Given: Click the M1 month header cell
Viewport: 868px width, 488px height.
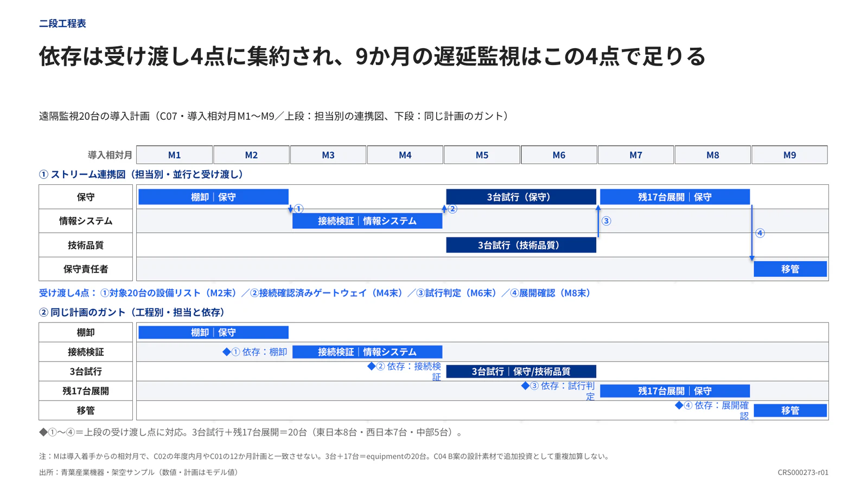Looking at the screenshot, I should coord(174,155).
